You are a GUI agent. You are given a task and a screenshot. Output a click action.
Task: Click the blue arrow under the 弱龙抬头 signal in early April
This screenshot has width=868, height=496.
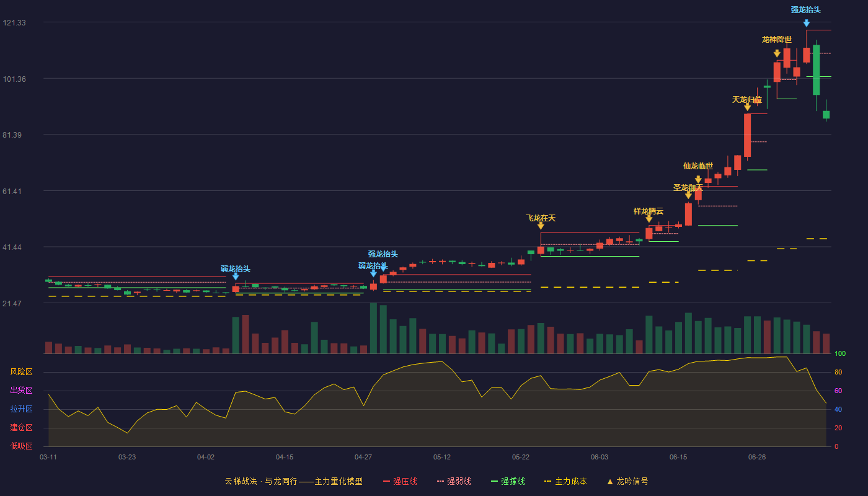[x=236, y=277]
